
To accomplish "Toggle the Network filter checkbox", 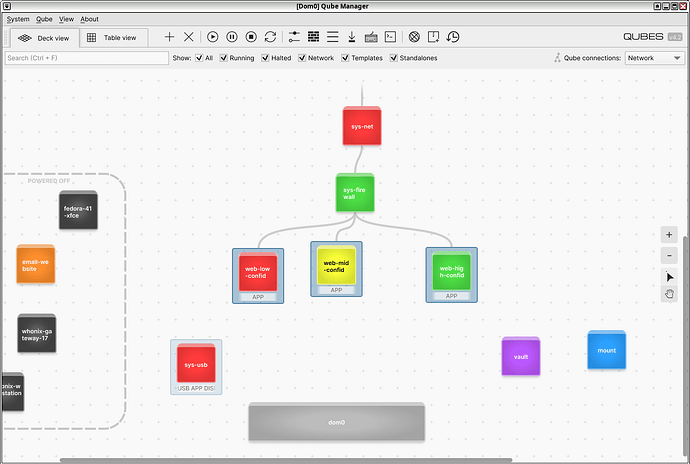I will coord(302,58).
